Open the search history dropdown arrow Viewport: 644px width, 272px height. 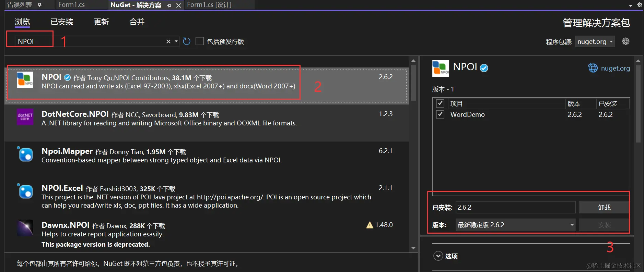(176, 41)
